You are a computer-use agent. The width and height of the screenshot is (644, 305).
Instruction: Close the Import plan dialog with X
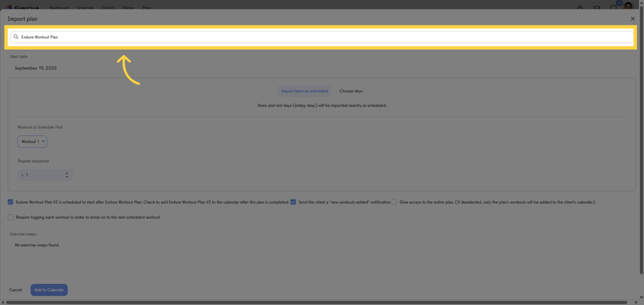[633, 19]
